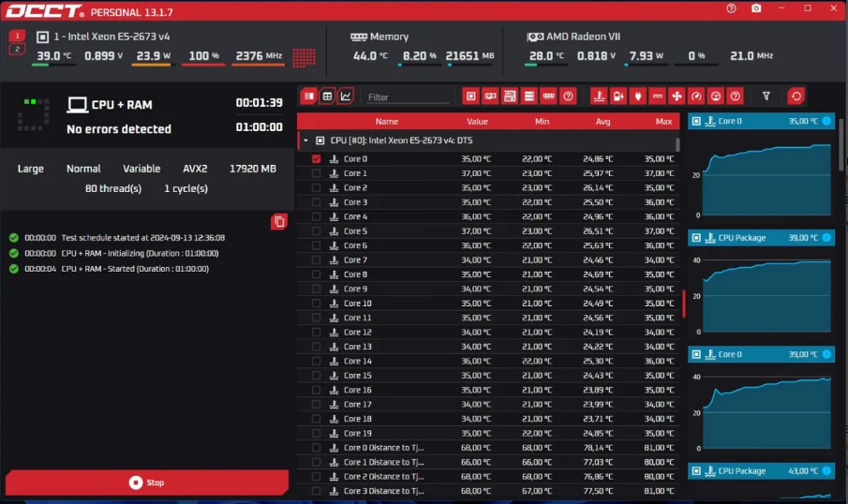Click the '1 cycle(s)' setting
848x504 pixels.
point(186,188)
